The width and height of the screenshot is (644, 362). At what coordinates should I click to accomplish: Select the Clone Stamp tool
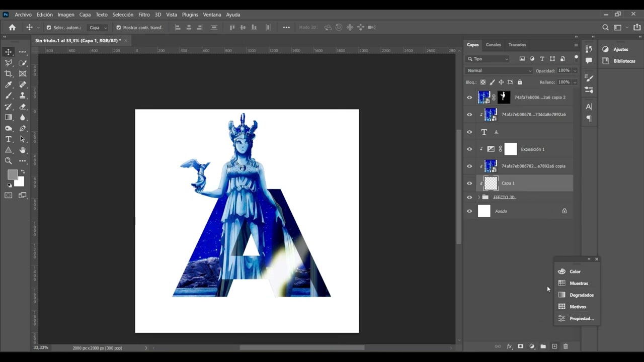(x=23, y=96)
